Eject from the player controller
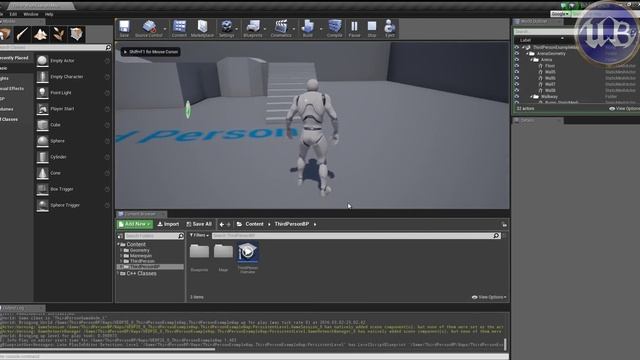 [x=390, y=28]
